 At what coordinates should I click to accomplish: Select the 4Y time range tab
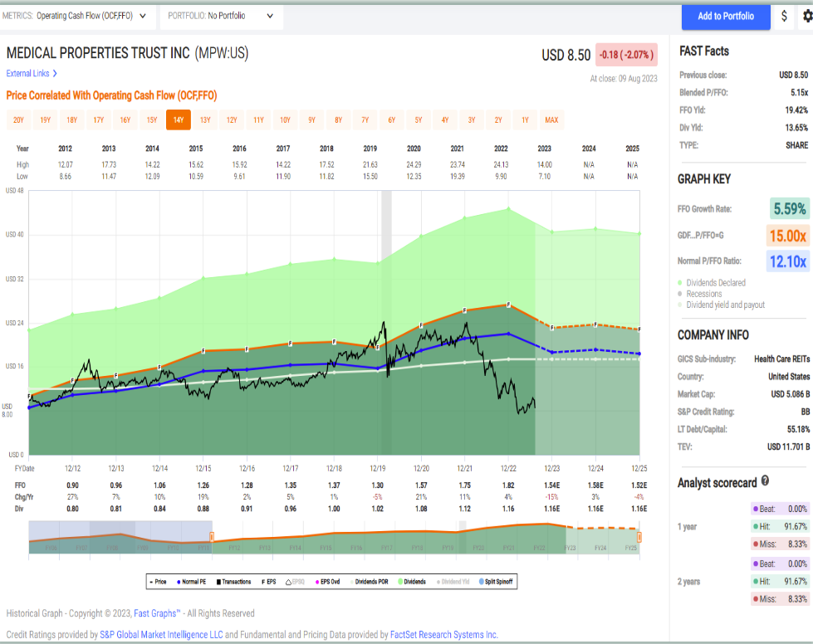click(445, 120)
